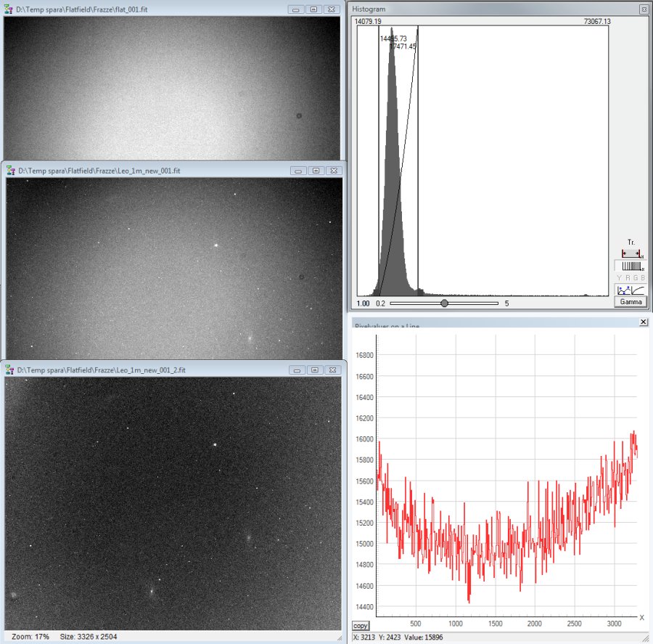
Task: Click the flat_001.fit window system icon
Action: [x=9, y=9]
